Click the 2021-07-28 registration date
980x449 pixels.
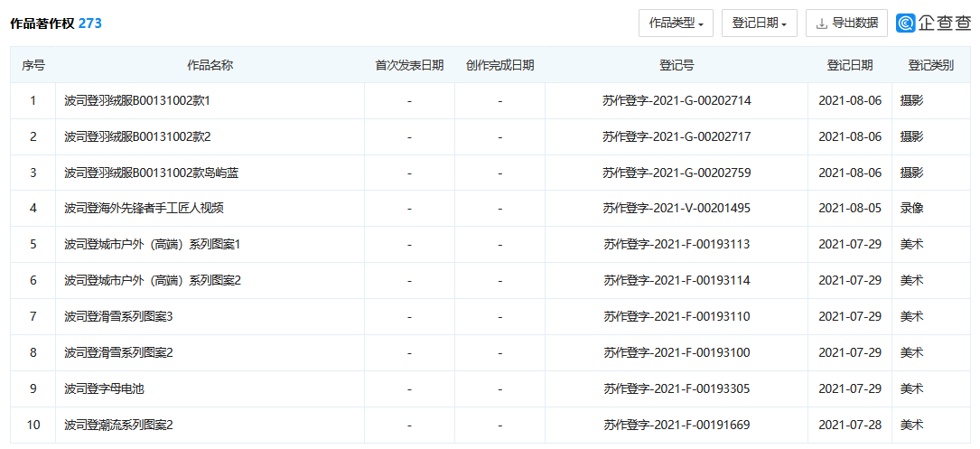click(x=850, y=426)
